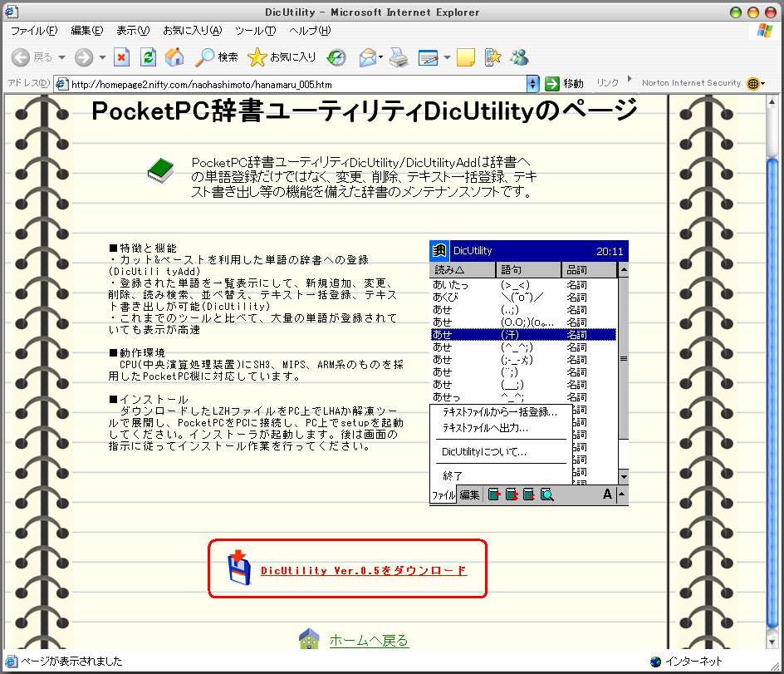Click the Edit page icon in toolbar
This screenshot has width=784, height=674.
tap(429, 58)
